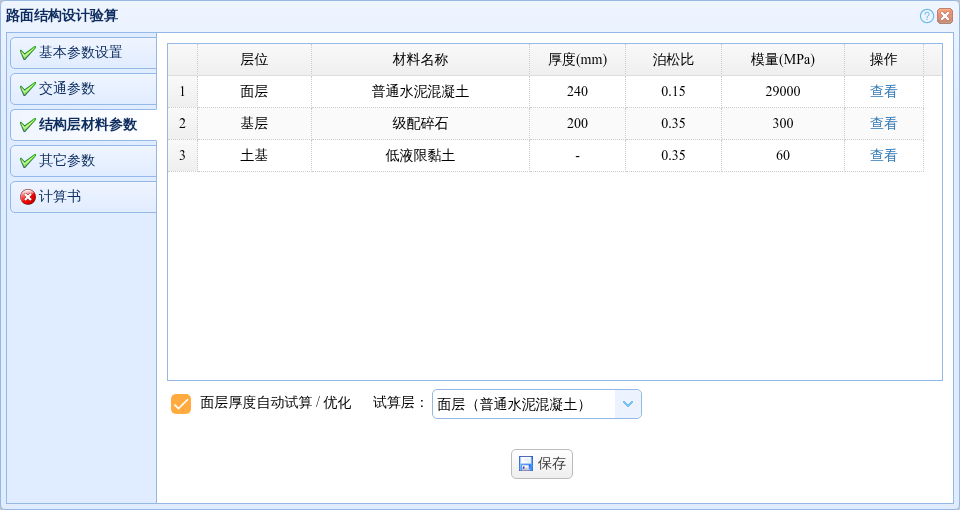Click the thickness value 240
This screenshot has width=960, height=510.
tap(577, 92)
